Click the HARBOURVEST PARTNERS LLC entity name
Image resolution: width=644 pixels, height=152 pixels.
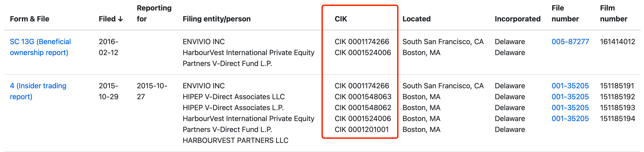(235, 141)
